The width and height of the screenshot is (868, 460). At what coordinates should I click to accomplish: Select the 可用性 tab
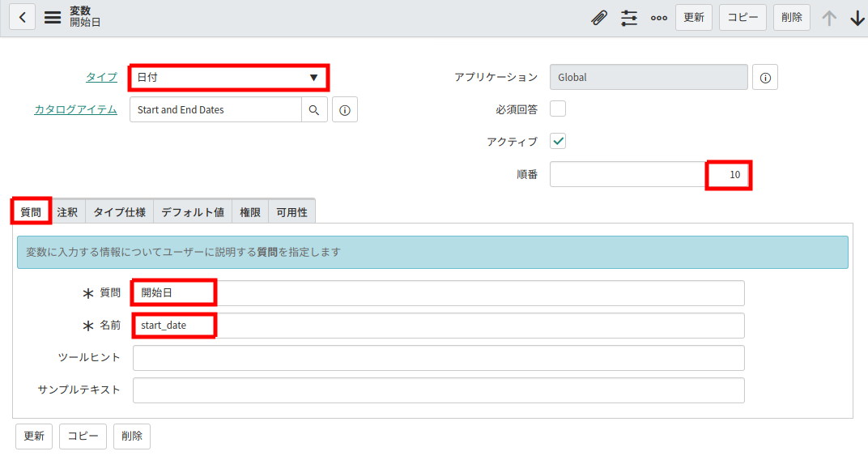click(x=291, y=212)
